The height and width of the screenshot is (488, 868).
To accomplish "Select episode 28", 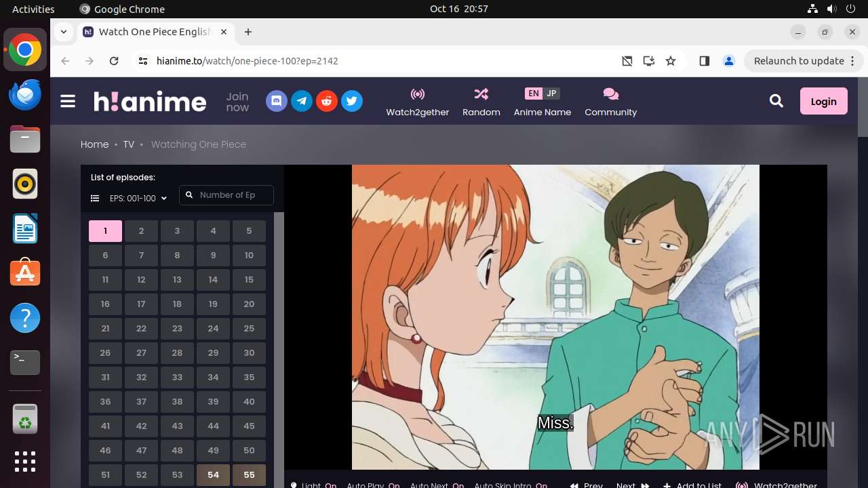I will (x=177, y=353).
